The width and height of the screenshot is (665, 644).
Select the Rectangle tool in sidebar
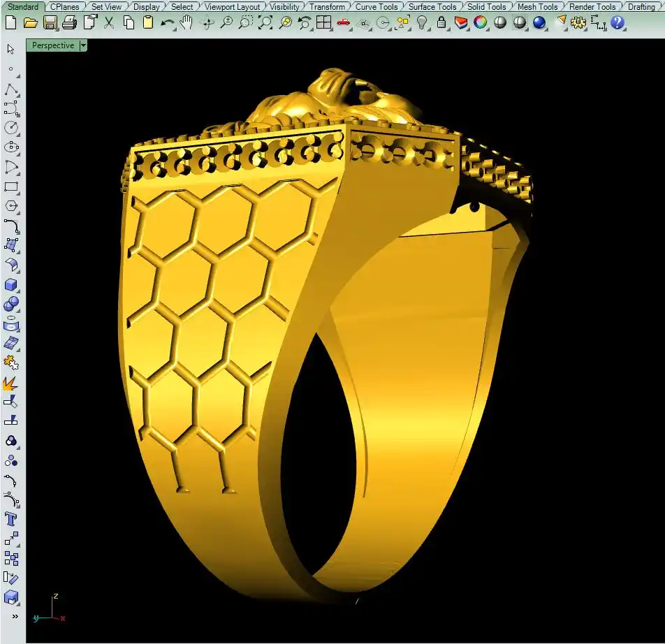click(x=11, y=186)
